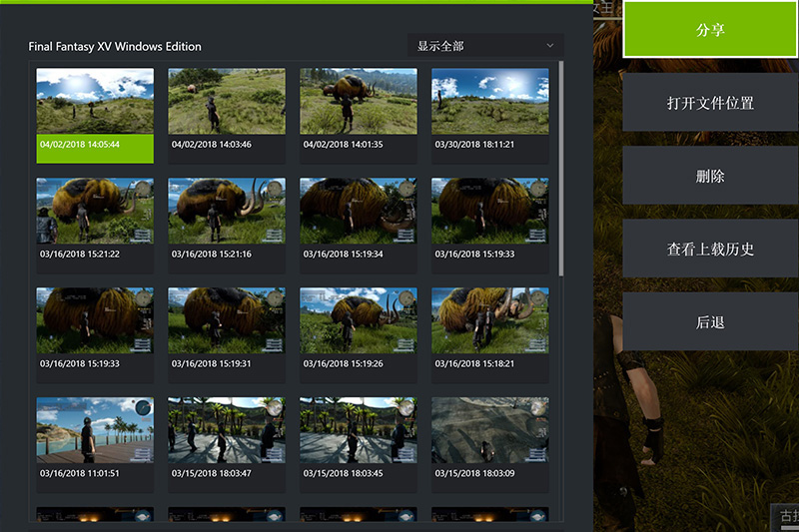Viewport: 799px width, 532px height.
Task: Select screenshot dated 03/16/2018 15:21:16
Action: pos(227,226)
